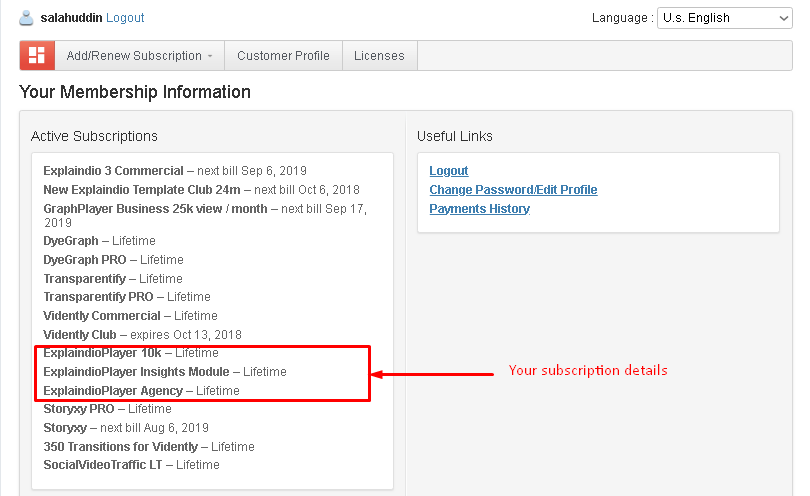Select the SocialVideoTraffic LT – Lifetime entry
810x496 pixels.
click(131, 464)
